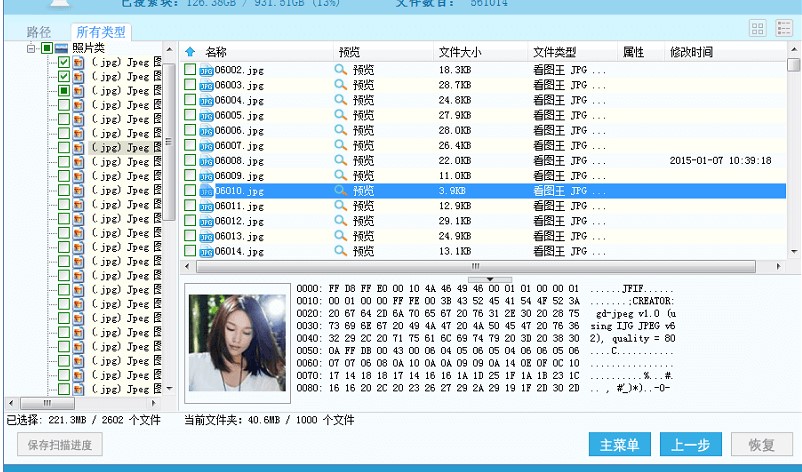Click the 主菜单 button
Image resolution: width=802 pixels, height=472 pixels.
pos(619,445)
